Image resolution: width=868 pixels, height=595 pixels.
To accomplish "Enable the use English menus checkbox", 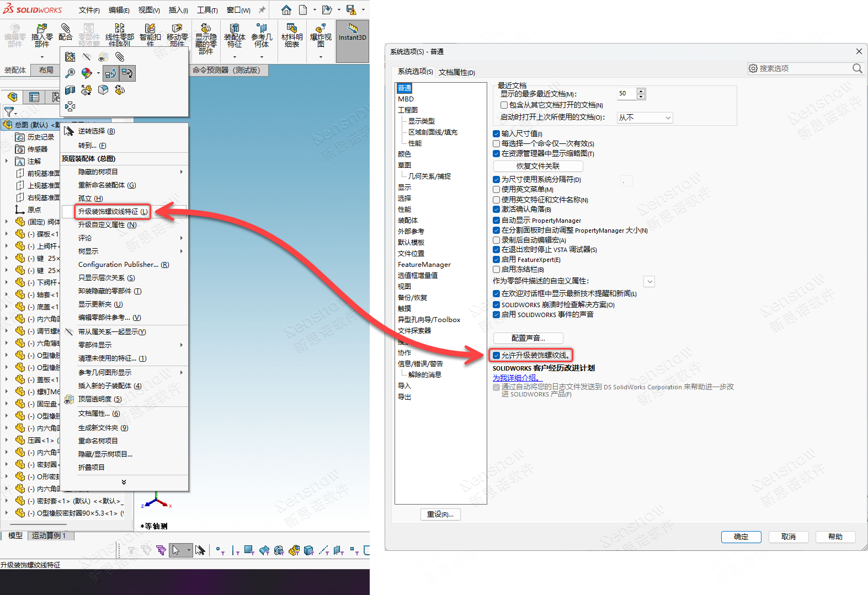I will [x=497, y=190].
